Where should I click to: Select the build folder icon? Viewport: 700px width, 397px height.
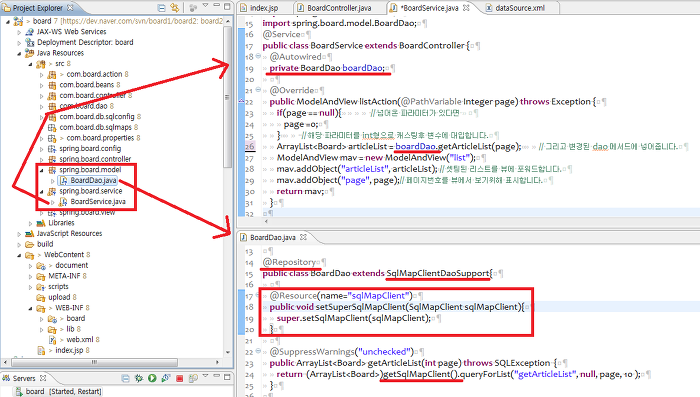pyautogui.click(x=29, y=244)
